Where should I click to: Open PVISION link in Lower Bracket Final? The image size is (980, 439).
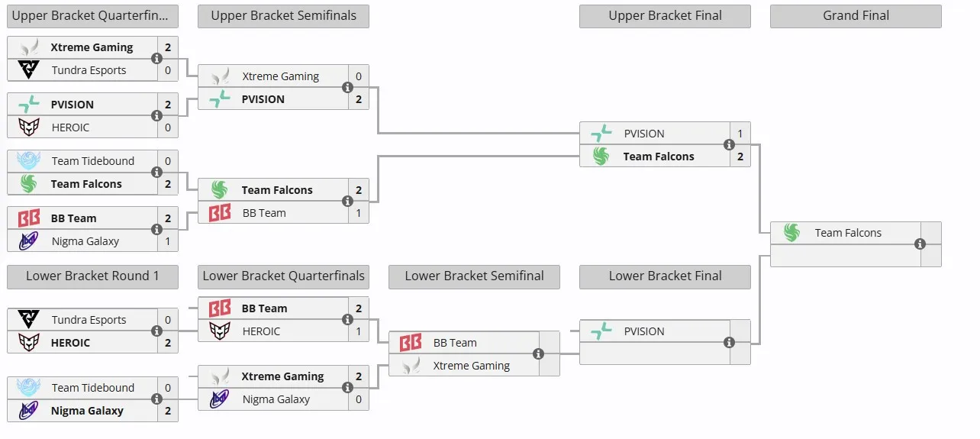coord(644,331)
